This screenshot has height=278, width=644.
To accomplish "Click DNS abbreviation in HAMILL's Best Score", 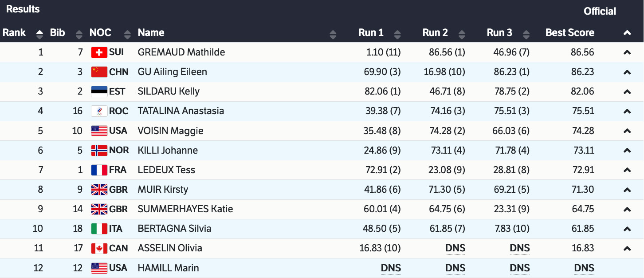I will (x=584, y=268).
